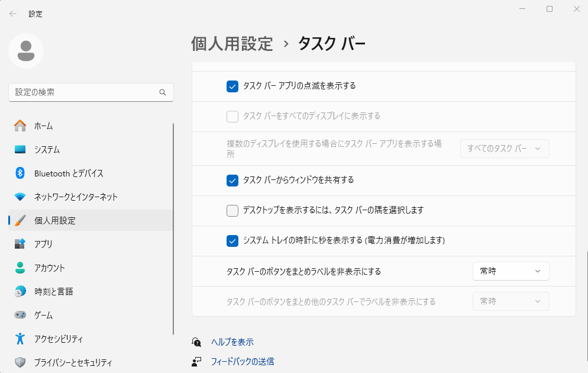
Task: Open ゲーム settings
Action: [x=91, y=315]
